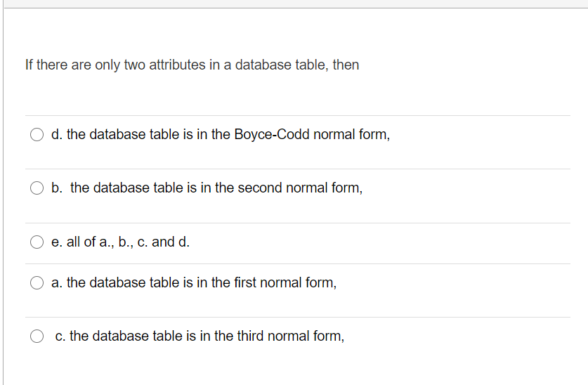The height and width of the screenshot is (385, 588).
Task: Select the Boyce-Codd normal form radio button
Action: point(37,134)
